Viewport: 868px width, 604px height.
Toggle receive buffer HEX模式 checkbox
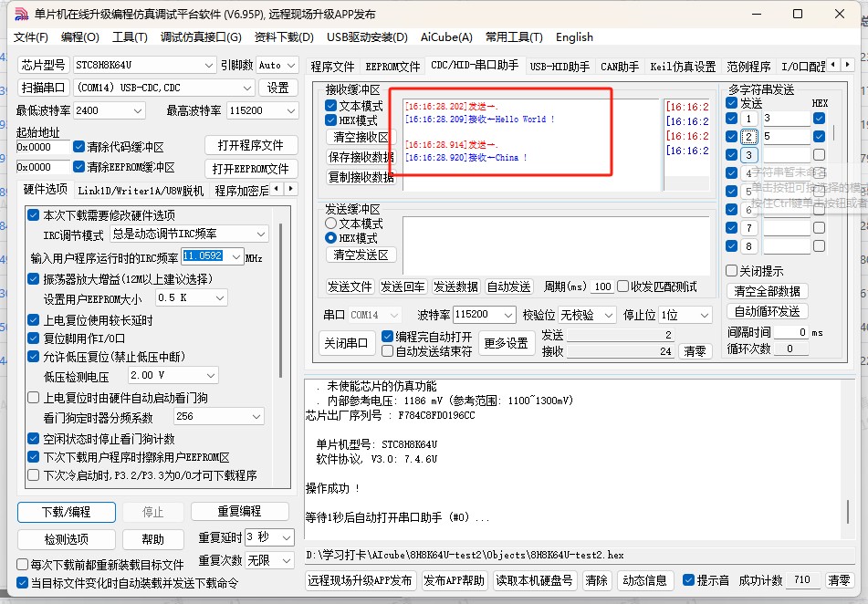331,120
